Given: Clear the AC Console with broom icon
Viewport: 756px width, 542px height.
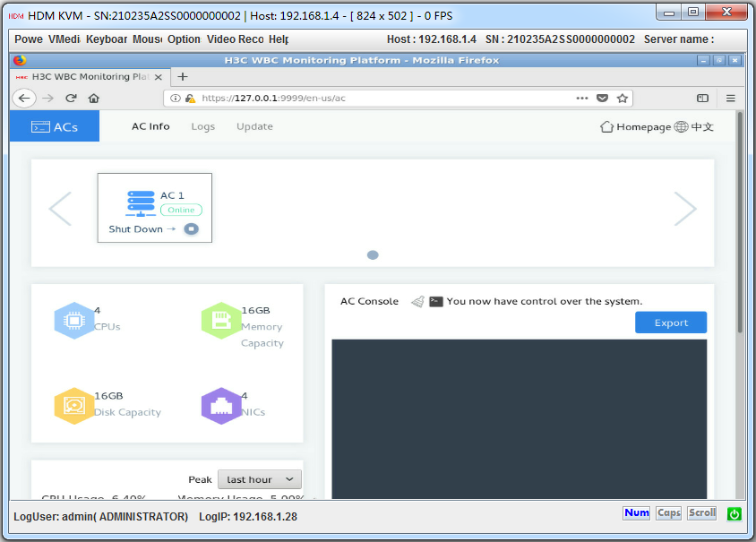Looking at the screenshot, I should click(x=417, y=301).
